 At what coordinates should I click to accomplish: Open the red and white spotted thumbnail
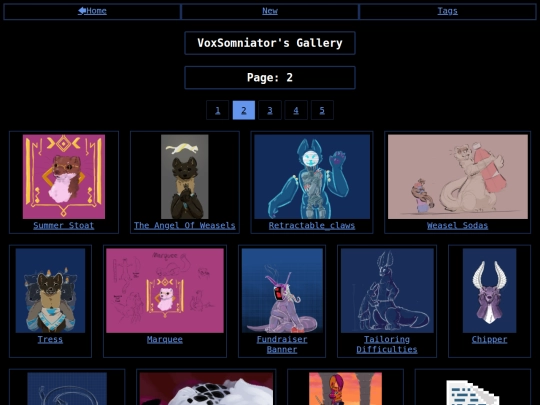click(x=206, y=389)
